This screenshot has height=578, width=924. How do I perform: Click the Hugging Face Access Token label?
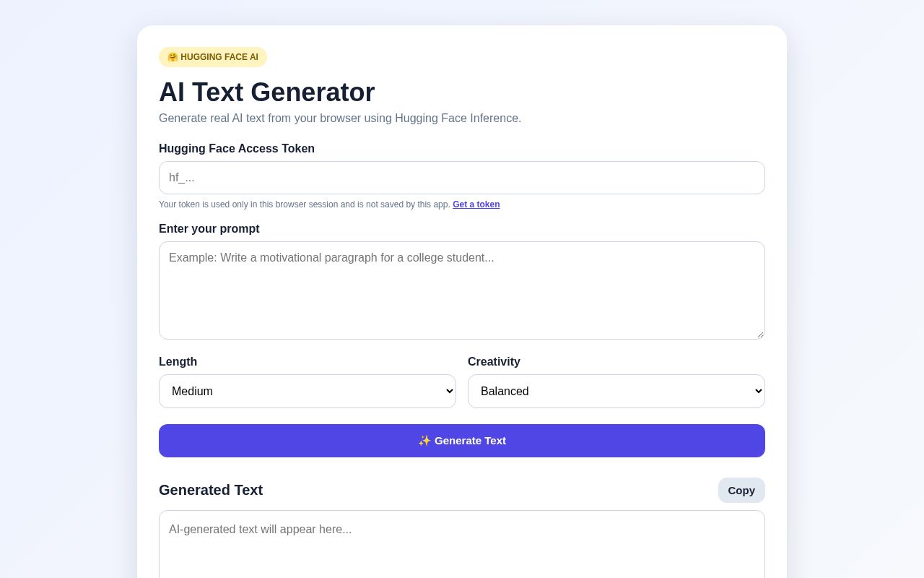tap(237, 149)
